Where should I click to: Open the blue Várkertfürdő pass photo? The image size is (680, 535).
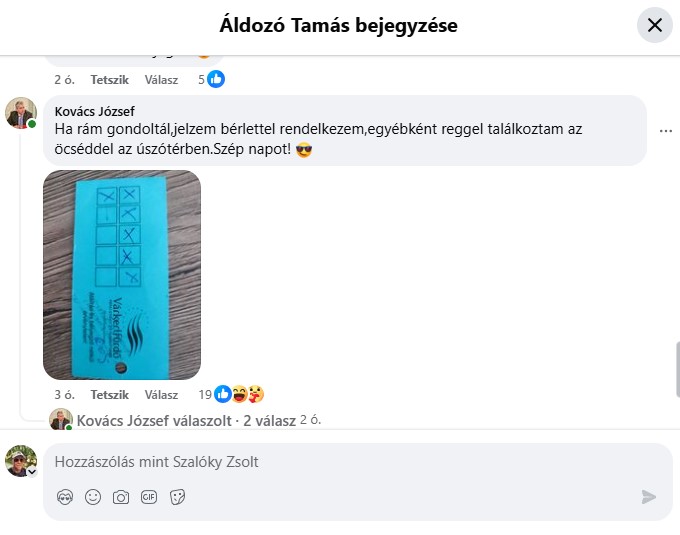(122, 275)
